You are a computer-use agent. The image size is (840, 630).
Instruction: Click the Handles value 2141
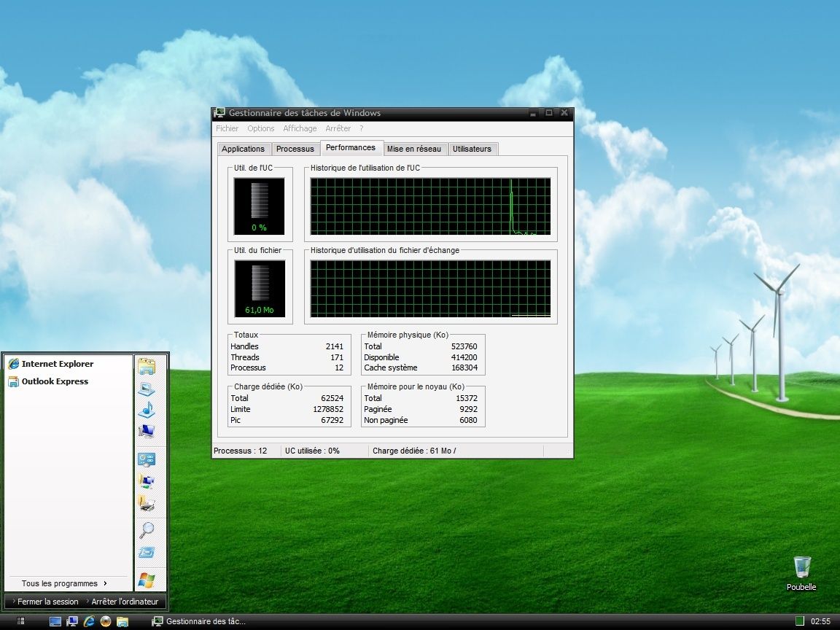(334, 346)
